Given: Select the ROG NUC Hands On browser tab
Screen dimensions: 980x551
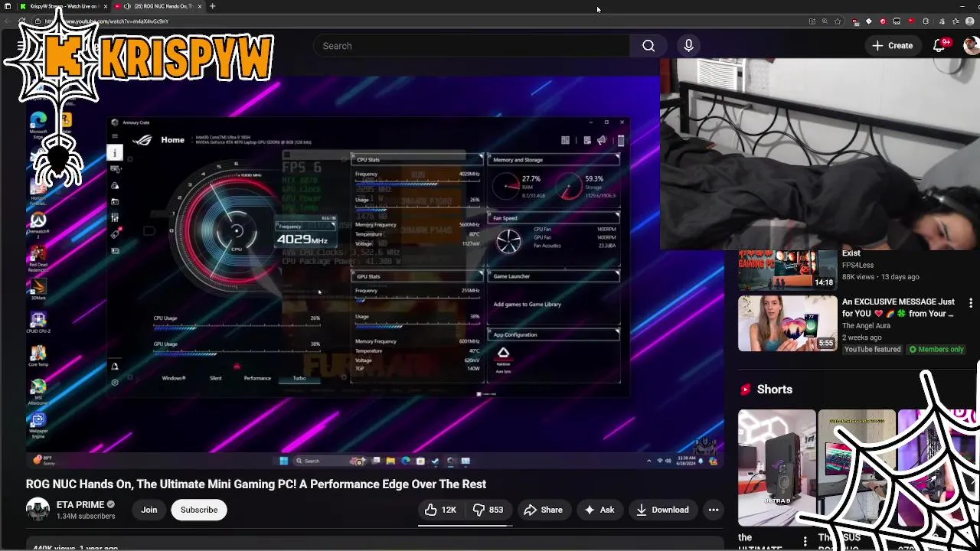Looking at the screenshot, I should pyautogui.click(x=157, y=6).
